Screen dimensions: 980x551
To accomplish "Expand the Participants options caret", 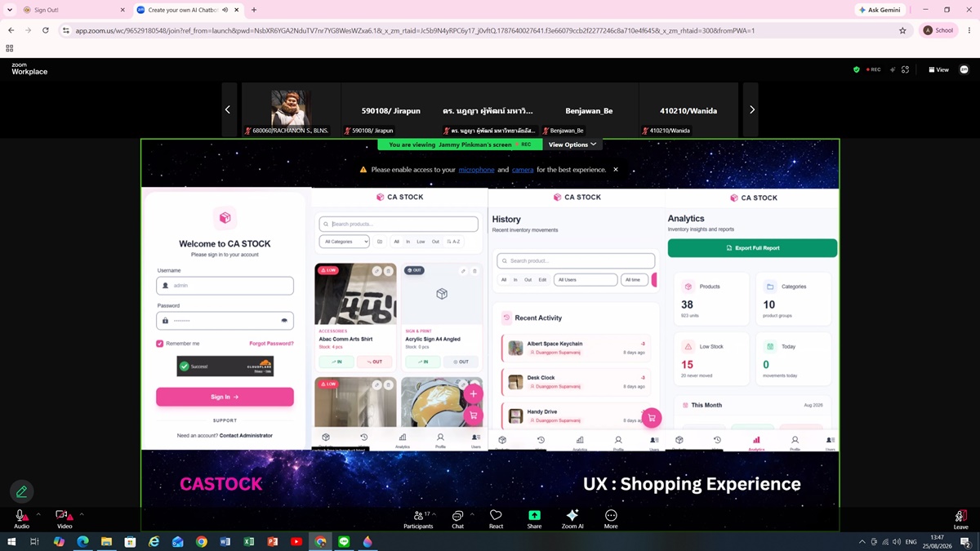I will 434,514.
